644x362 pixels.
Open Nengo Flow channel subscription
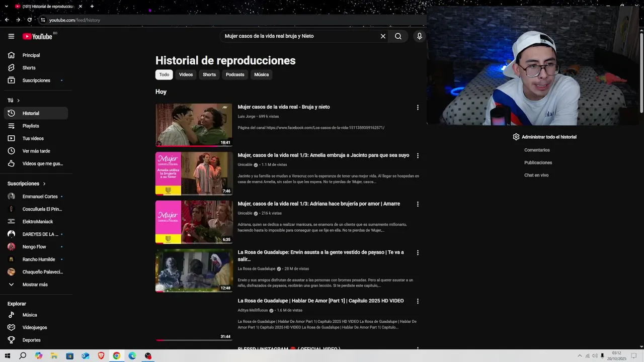[36, 247]
